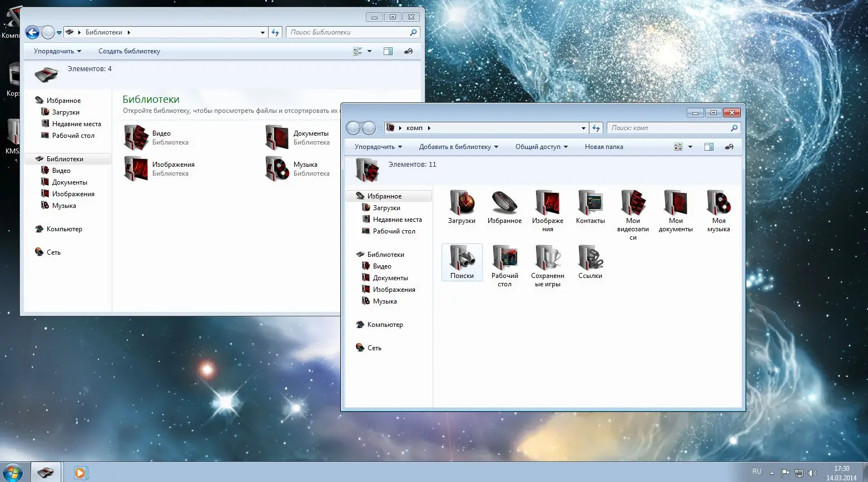Open Общий доступ menu
This screenshot has height=482, width=868.
pos(542,147)
